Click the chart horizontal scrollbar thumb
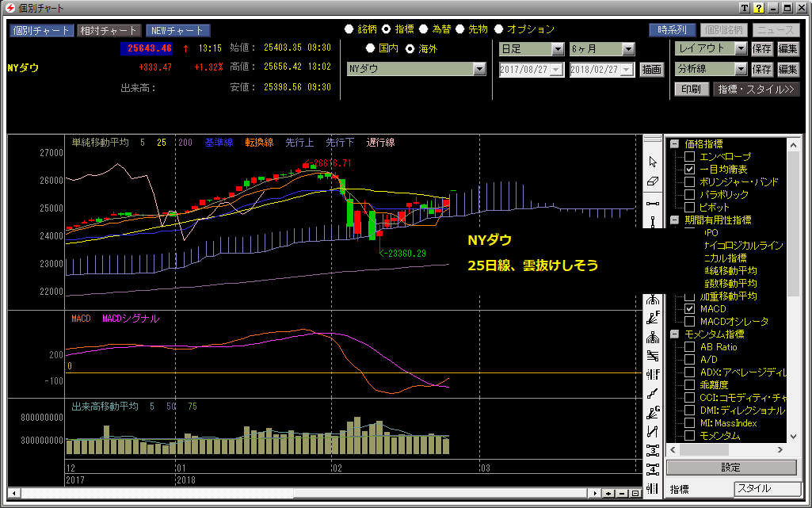 (440, 494)
